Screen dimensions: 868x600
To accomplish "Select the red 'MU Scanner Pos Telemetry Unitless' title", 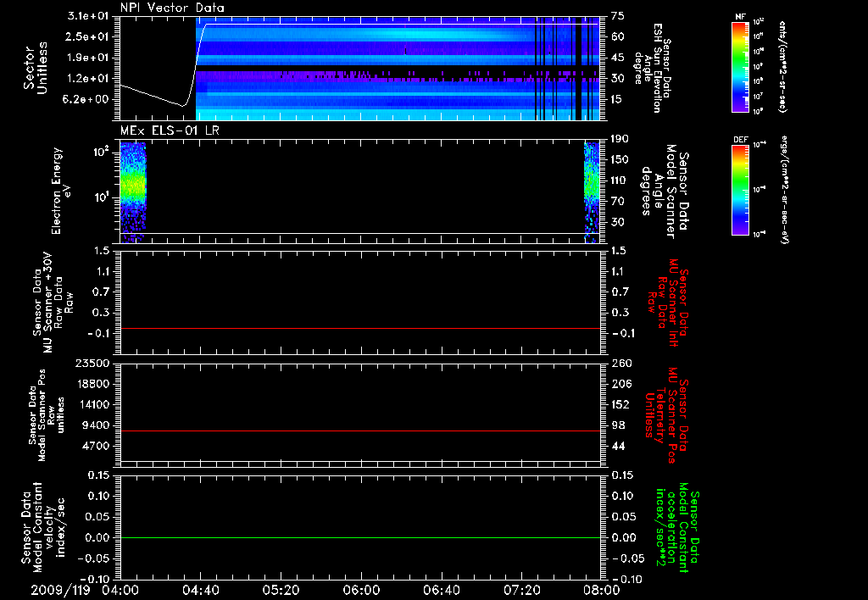I will [x=667, y=415].
